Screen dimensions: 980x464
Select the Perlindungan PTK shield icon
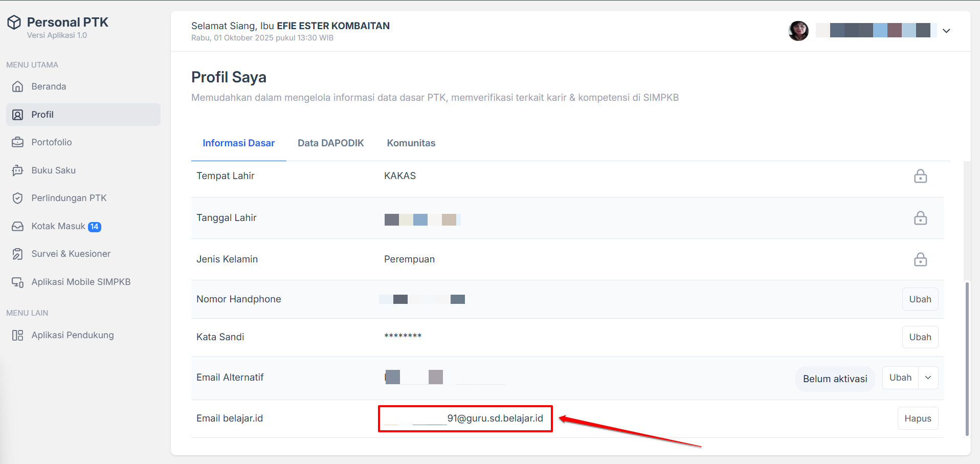coord(18,198)
